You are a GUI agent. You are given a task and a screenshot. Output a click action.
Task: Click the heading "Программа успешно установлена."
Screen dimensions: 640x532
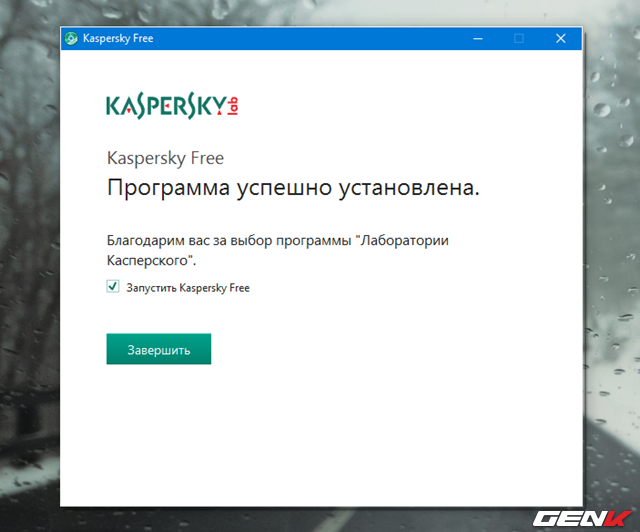pos(293,188)
